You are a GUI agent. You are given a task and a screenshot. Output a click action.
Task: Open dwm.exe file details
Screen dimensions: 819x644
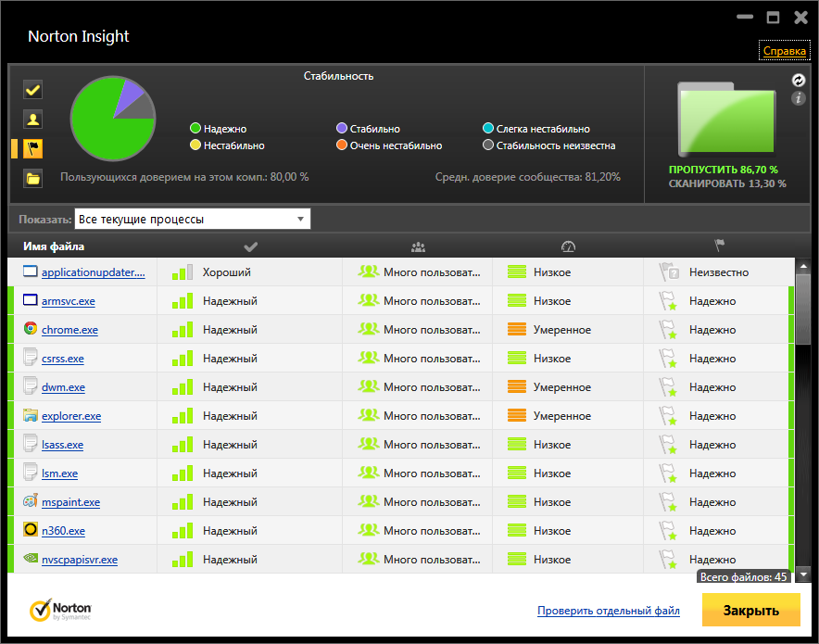pos(63,387)
